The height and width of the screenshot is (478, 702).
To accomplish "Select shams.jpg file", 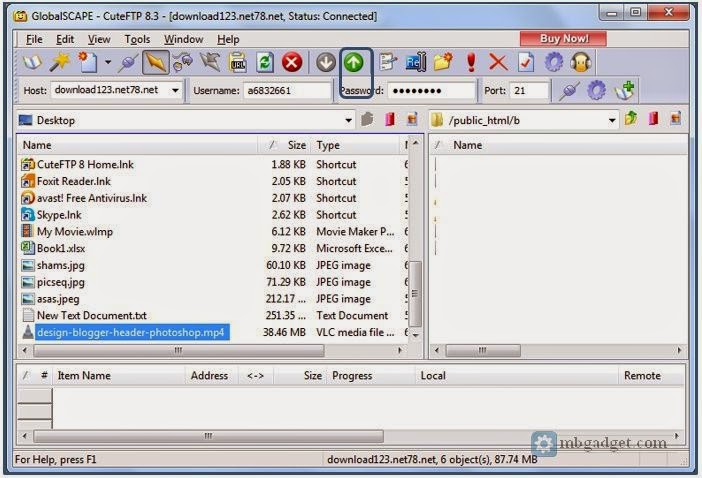I will (53, 265).
